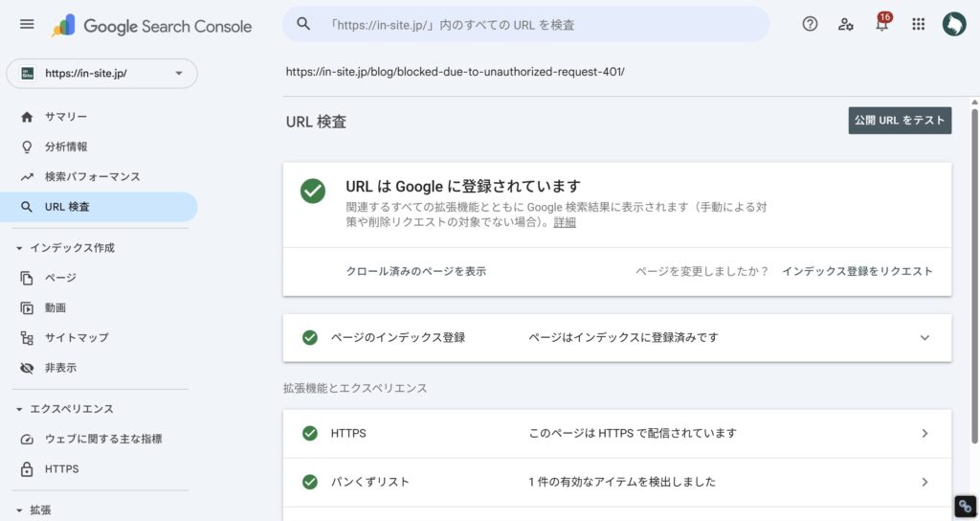Collapse the エクスペリエンス sidebar section
980x521 pixels.
19,410
